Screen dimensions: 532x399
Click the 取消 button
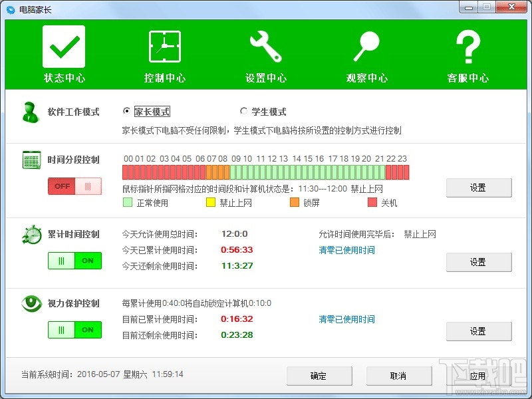click(399, 376)
